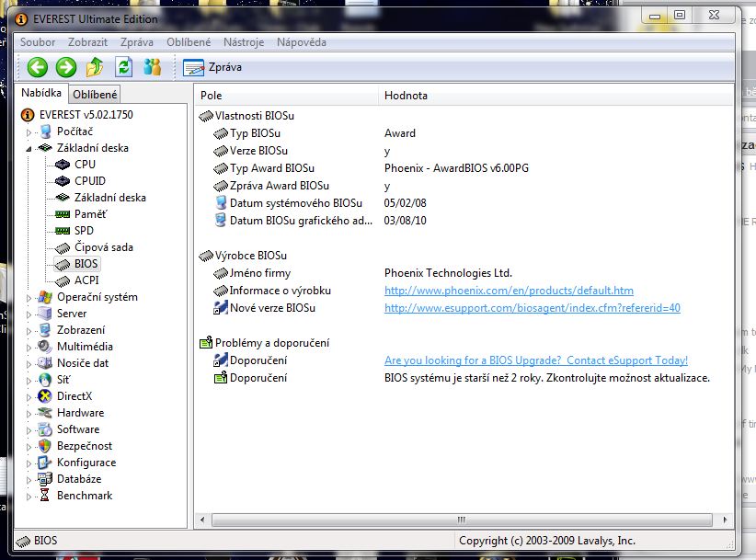756x560 pixels.
Task: Open the Oblíbené menu in menu bar
Action: point(189,42)
